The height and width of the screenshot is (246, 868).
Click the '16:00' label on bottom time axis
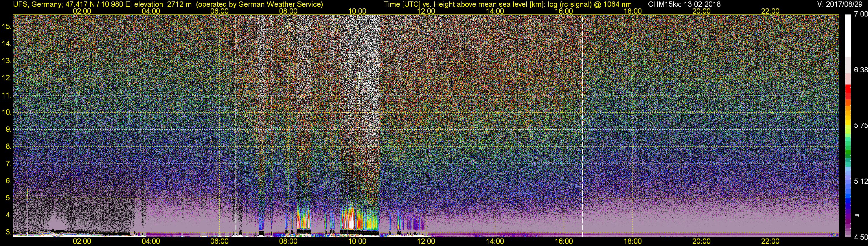(564, 242)
